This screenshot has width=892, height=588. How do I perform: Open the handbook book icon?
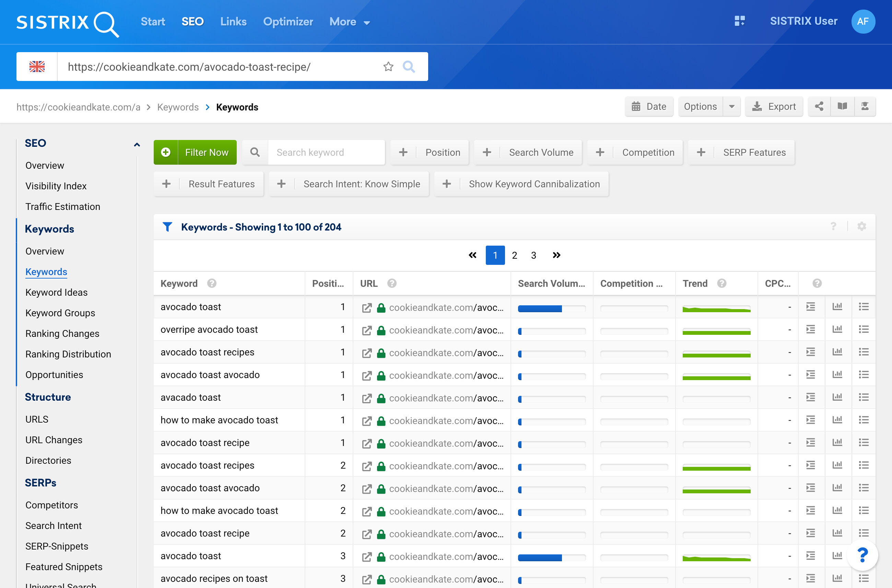(842, 106)
